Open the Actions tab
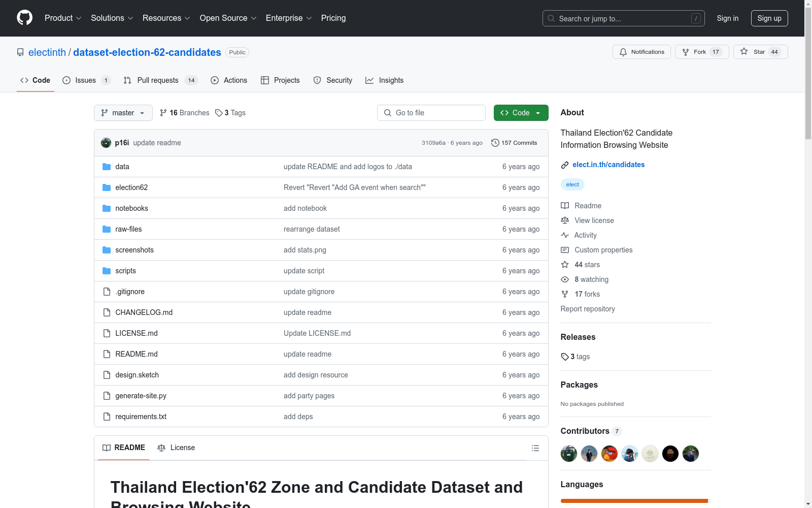This screenshot has width=812, height=508. pos(229,80)
